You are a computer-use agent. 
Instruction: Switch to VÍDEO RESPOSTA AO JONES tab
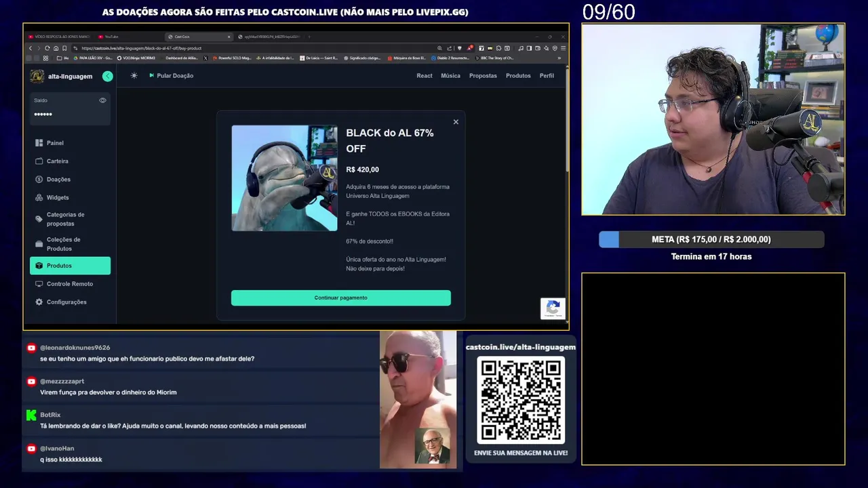tap(59, 37)
